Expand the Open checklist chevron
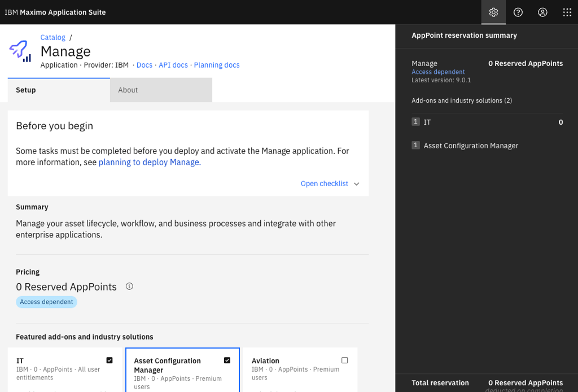This screenshot has height=392, width=578. tap(356, 184)
